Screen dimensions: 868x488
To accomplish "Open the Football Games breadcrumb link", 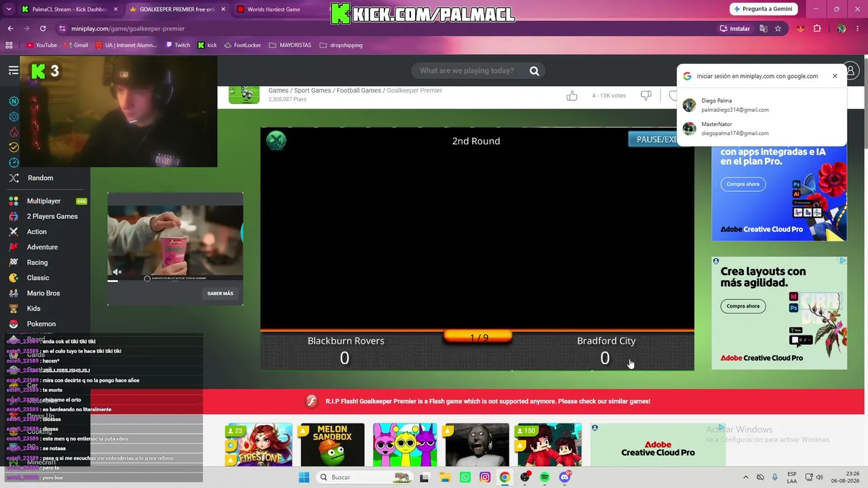I will (x=359, y=91).
